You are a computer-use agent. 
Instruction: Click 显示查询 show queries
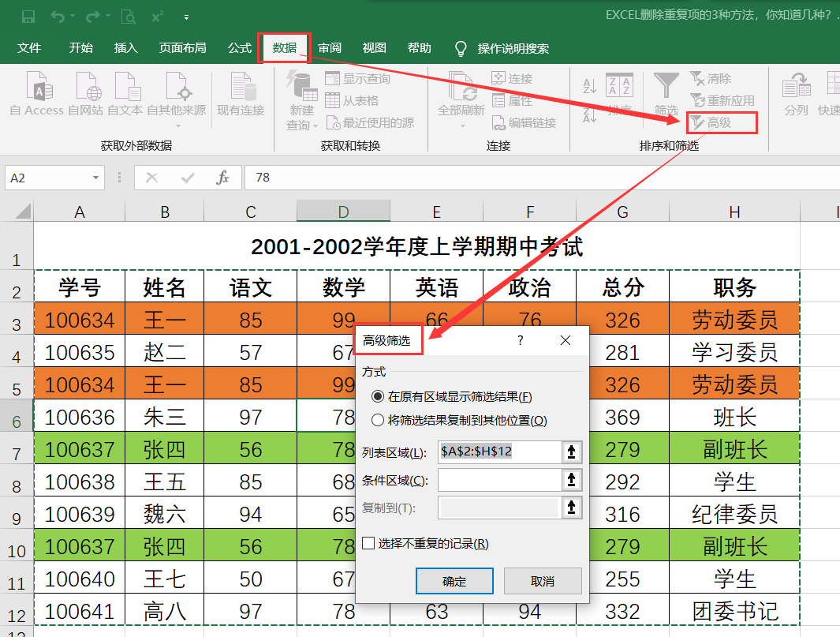[357, 79]
